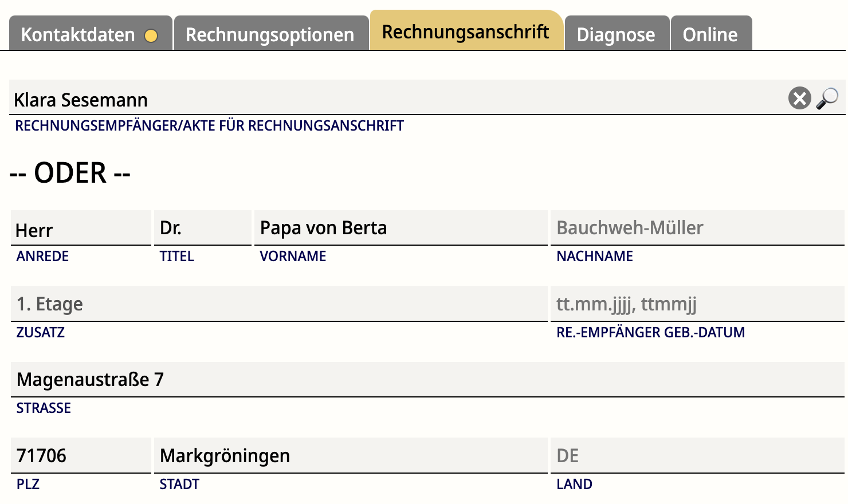Open the Online tab
Image resolution: width=848 pixels, height=504 pixels.
coord(711,34)
